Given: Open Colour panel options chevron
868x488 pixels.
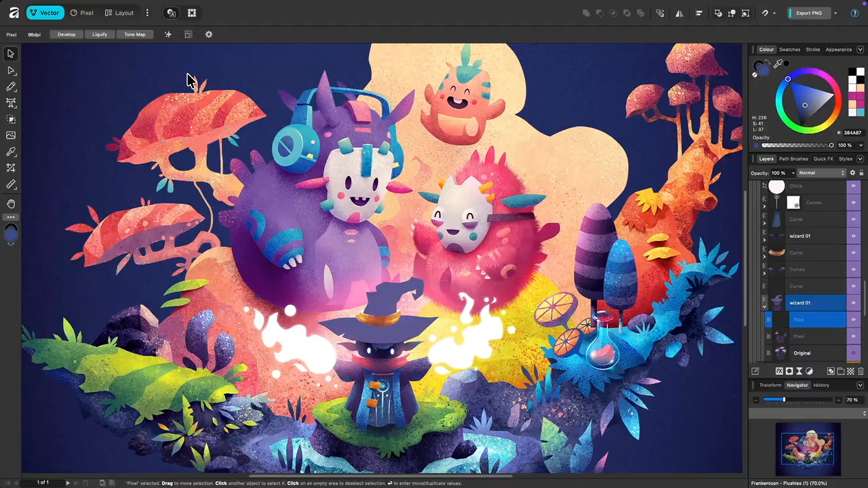Looking at the screenshot, I should pyautogui.click(x=861, y=49).
